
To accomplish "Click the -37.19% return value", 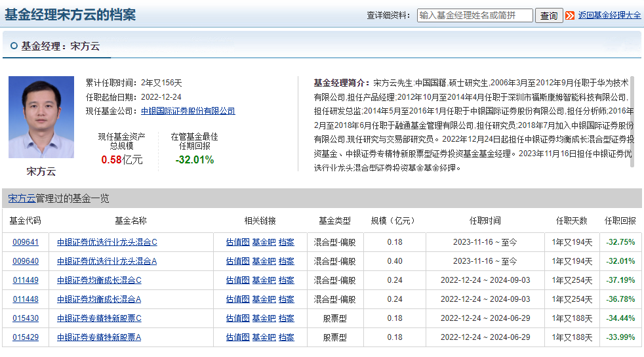I will click(x=620, y=280).
